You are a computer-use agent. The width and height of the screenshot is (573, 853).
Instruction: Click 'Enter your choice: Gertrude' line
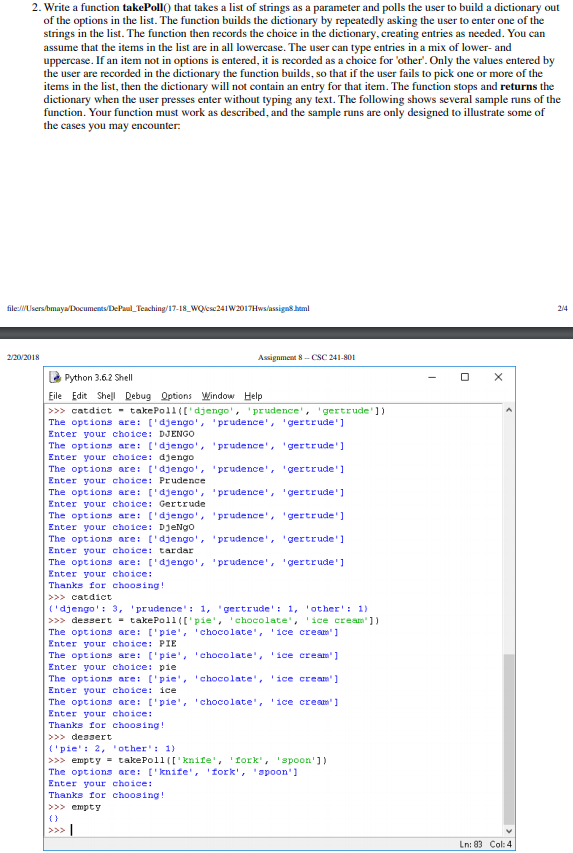point(127,504)
